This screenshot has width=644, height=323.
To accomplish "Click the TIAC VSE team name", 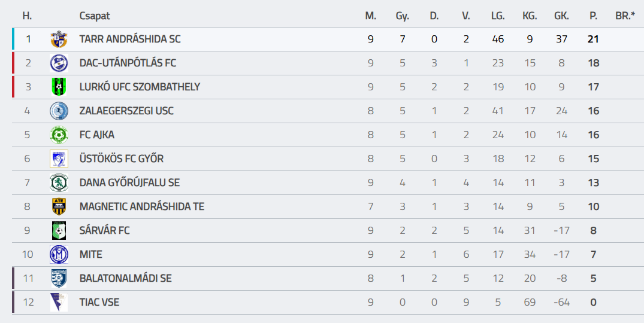I will [x=99, y=303].
